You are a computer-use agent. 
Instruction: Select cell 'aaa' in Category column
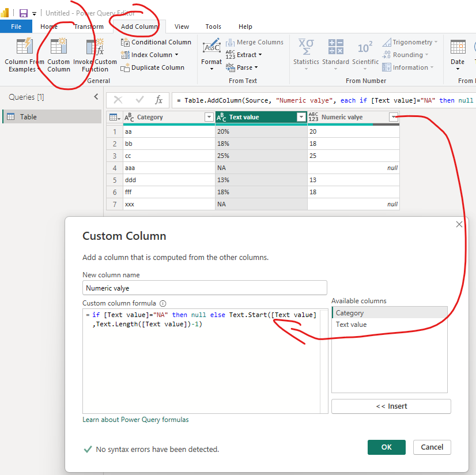coord(169,168)
